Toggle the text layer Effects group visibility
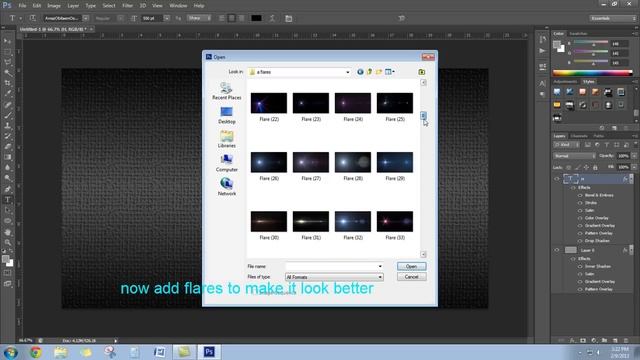Screen dimensions: 640x360 tap(573, 187)
